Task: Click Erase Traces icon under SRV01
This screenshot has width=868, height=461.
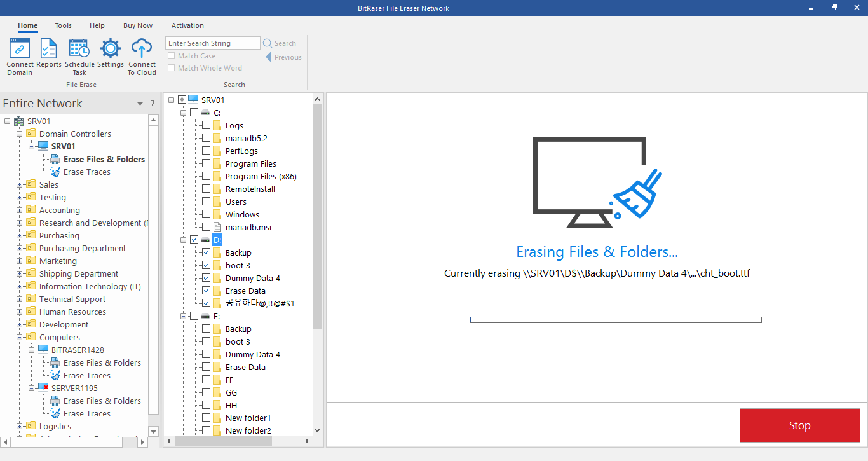Action: tap(55, 172)
